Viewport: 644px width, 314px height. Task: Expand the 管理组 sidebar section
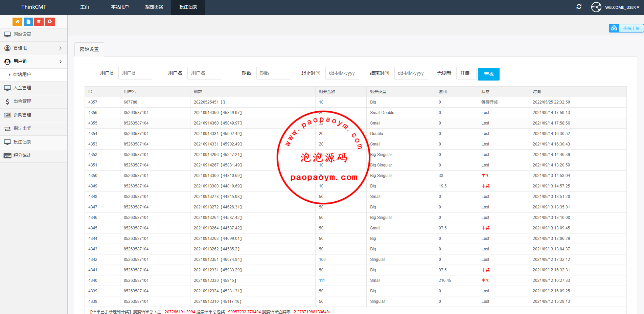click(33, 48)
